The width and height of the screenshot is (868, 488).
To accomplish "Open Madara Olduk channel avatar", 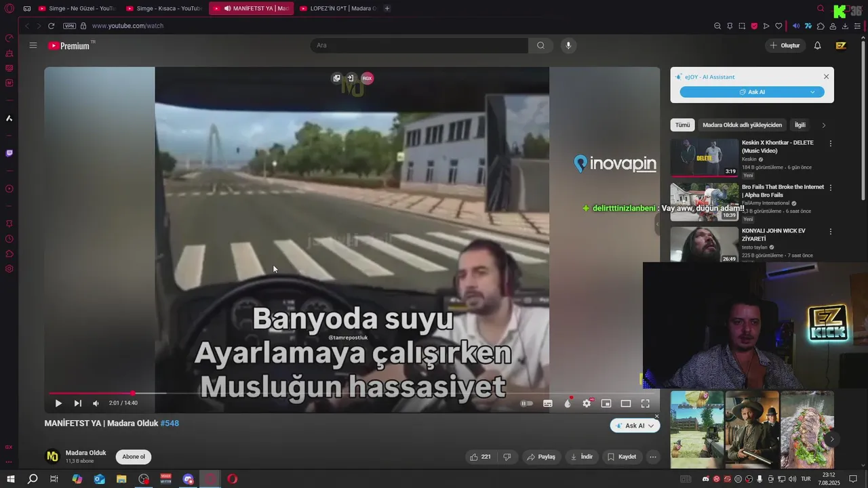I will tap(52, 457).
